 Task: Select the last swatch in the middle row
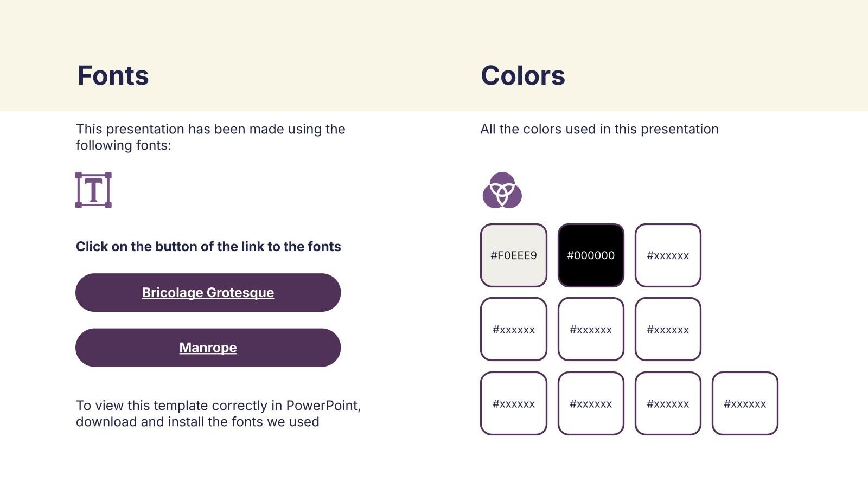(x=668, y=329)
